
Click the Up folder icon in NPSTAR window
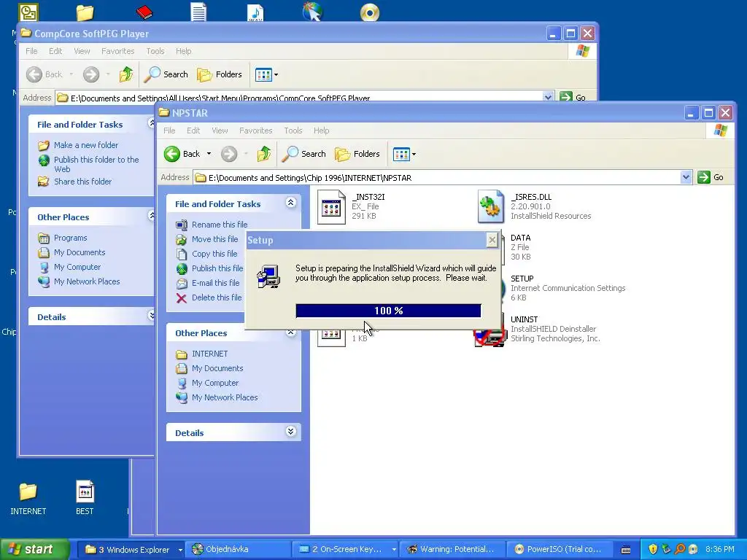tap(264, 154)
